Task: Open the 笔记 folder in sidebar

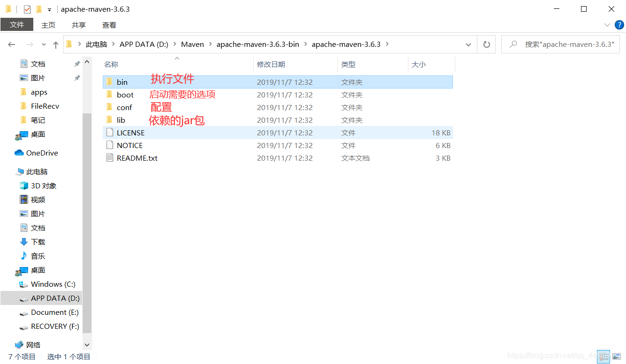Action: 38,120
